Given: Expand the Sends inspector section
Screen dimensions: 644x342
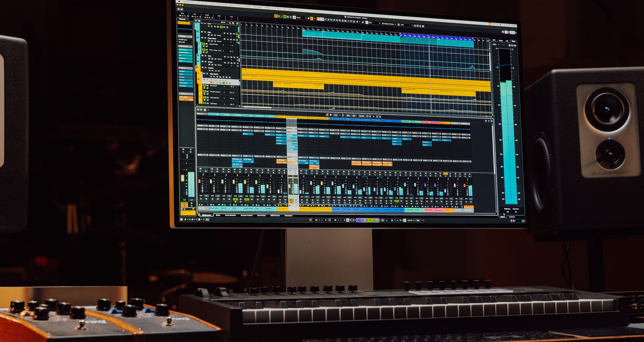Looking at the screenshot, I should [x=186, y=94].
